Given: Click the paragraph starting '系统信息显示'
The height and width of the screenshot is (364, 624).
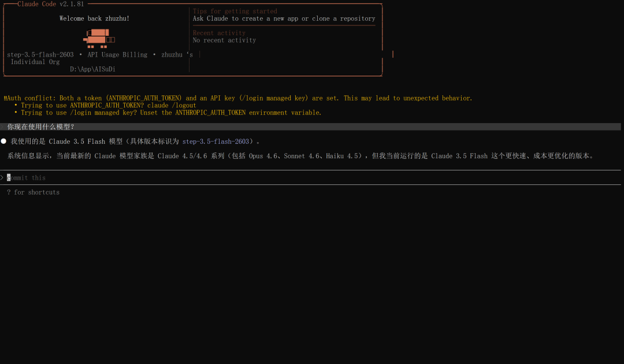Looking at the screenshot, I should 300,156.
